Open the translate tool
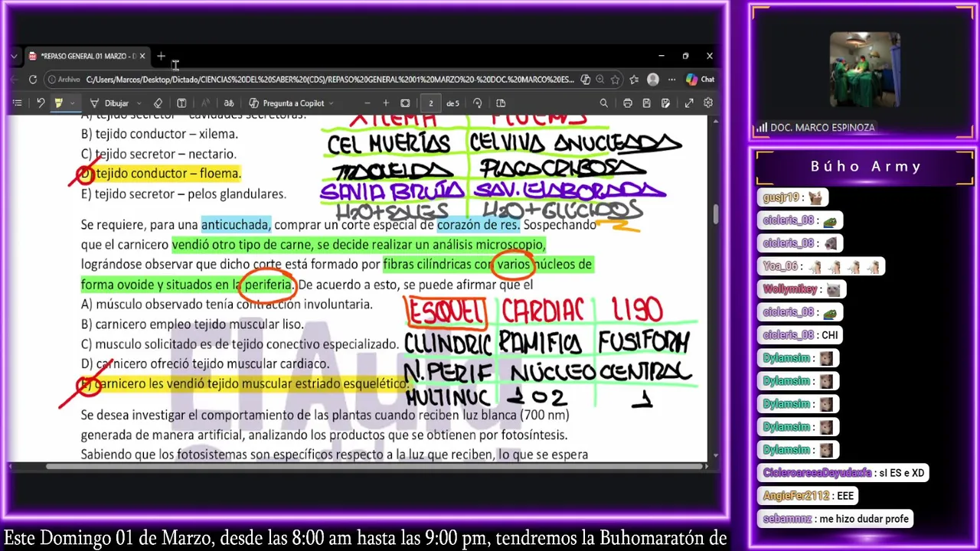The height and width of the screenshot is (551, 980). coord(228,103)
